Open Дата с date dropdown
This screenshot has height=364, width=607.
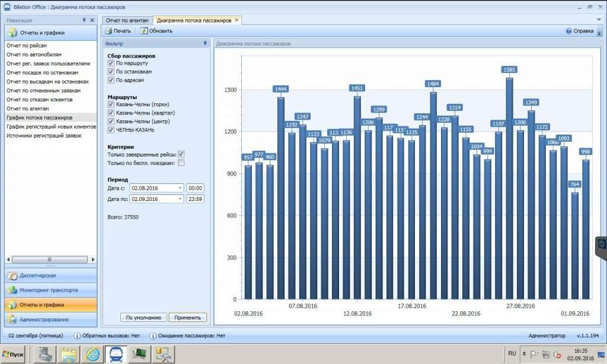(x=180, y=188)
